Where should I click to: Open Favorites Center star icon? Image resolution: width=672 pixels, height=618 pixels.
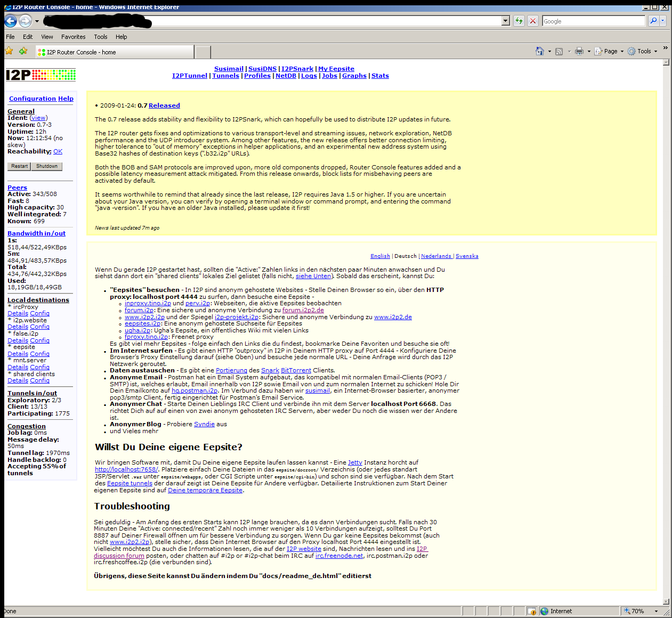(9, 51)
